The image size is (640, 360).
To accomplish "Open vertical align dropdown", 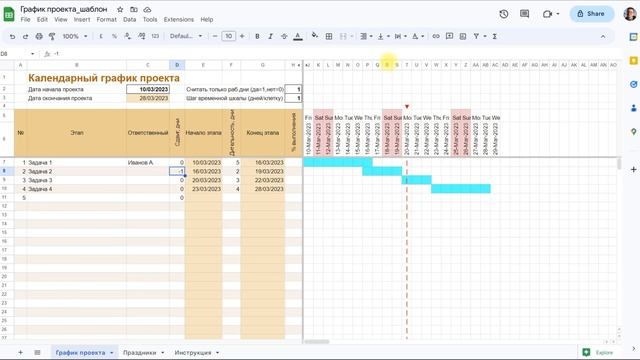I will [x=383, y=36].
